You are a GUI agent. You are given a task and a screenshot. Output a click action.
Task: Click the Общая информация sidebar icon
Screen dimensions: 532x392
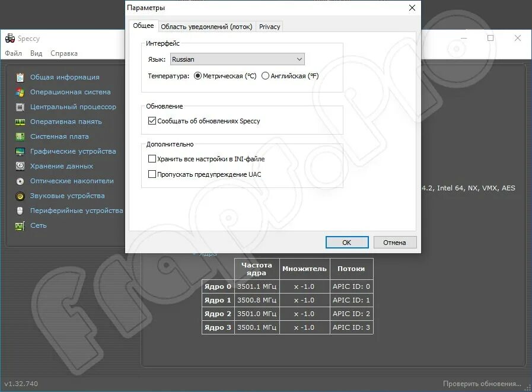coord(20,77)
